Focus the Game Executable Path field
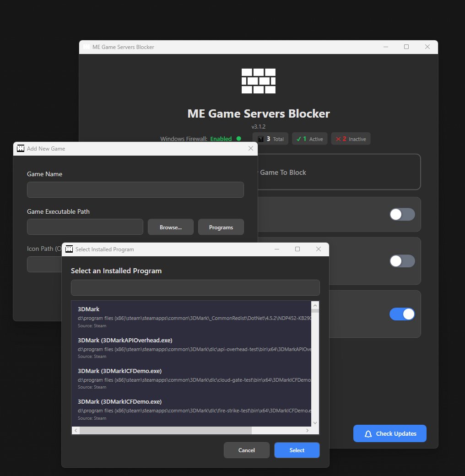The width and height of the screenshot is (465, 476). click(x=85, y=227)
